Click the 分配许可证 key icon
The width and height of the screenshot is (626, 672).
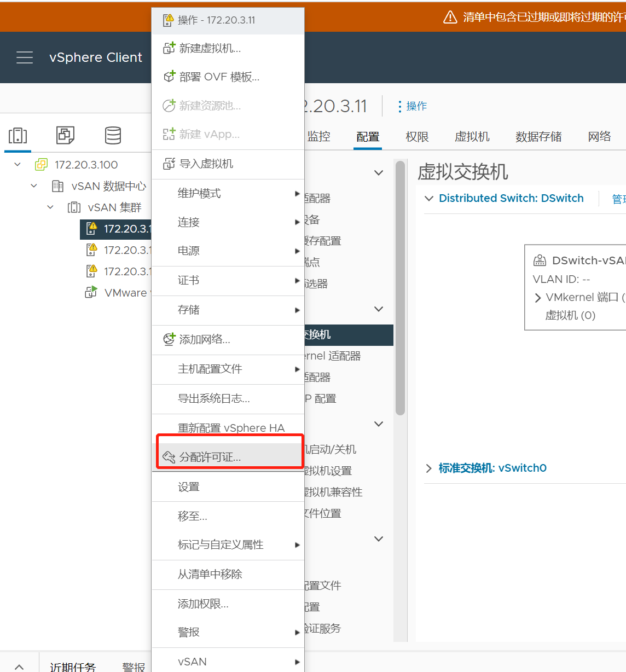click(169, 457)
